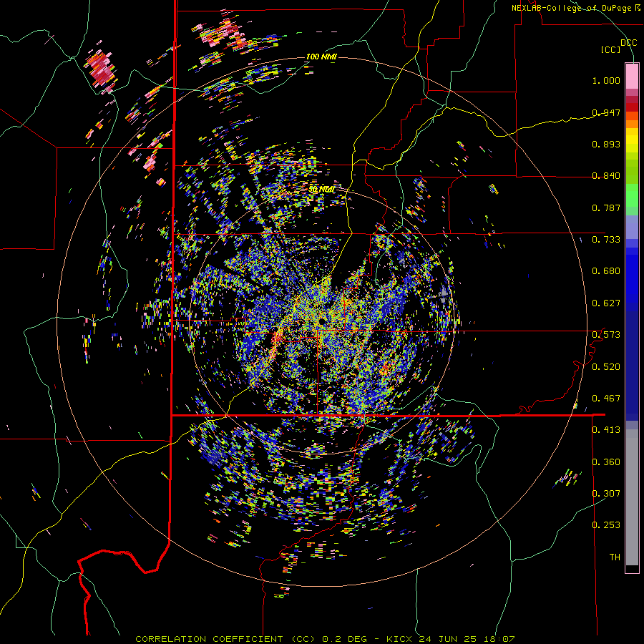Pick the black bottom color bar segment
The image size is (644, 644).
click(x=632, y=569)
